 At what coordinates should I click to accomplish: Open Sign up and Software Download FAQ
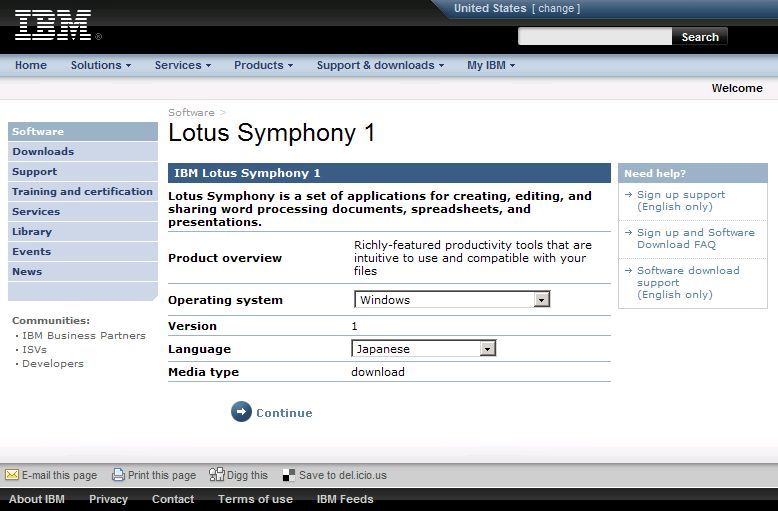696,238
